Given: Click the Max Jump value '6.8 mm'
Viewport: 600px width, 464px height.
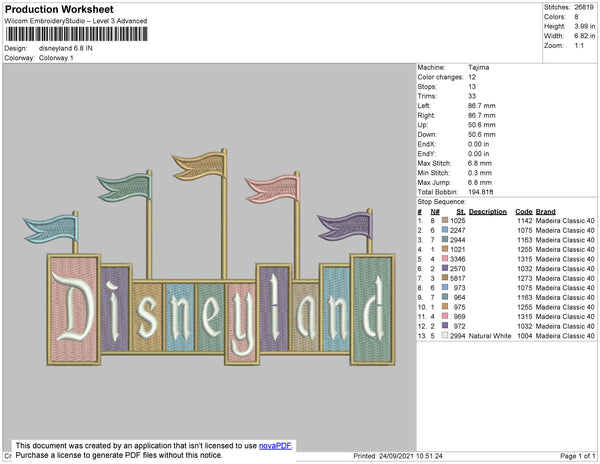Looking at the screenshot, I should click(479, 182).
